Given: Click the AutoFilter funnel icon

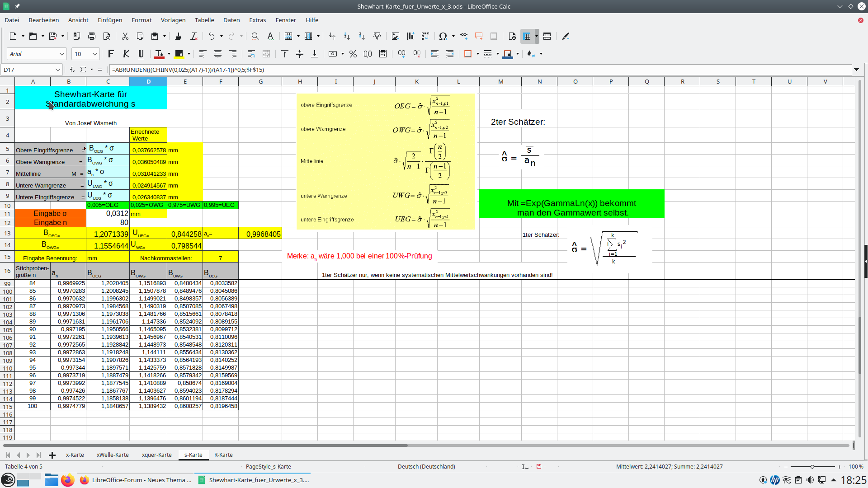Looking at the screenshot, I should 377,36.
